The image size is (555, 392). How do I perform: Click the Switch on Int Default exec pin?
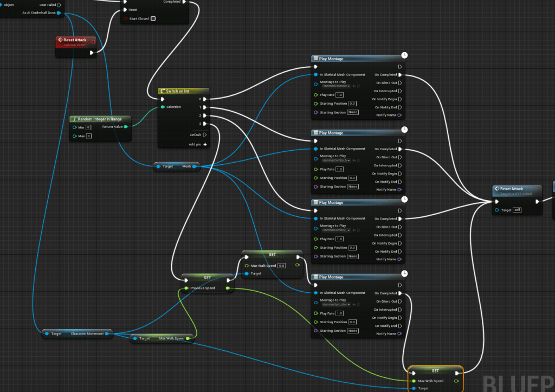[x=205, y=134]
